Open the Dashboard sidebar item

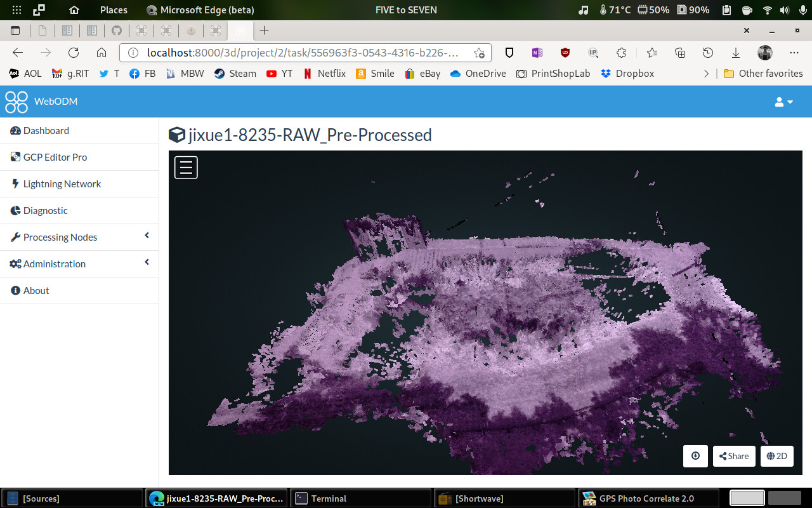coord(46,131)
